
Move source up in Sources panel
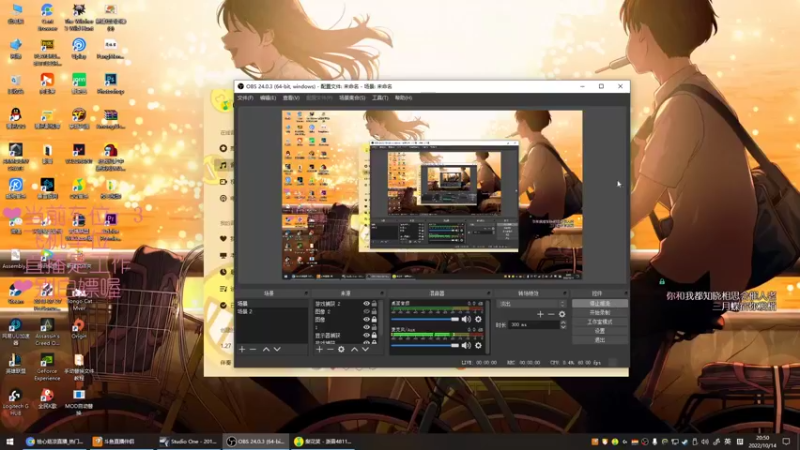(354, 349)
